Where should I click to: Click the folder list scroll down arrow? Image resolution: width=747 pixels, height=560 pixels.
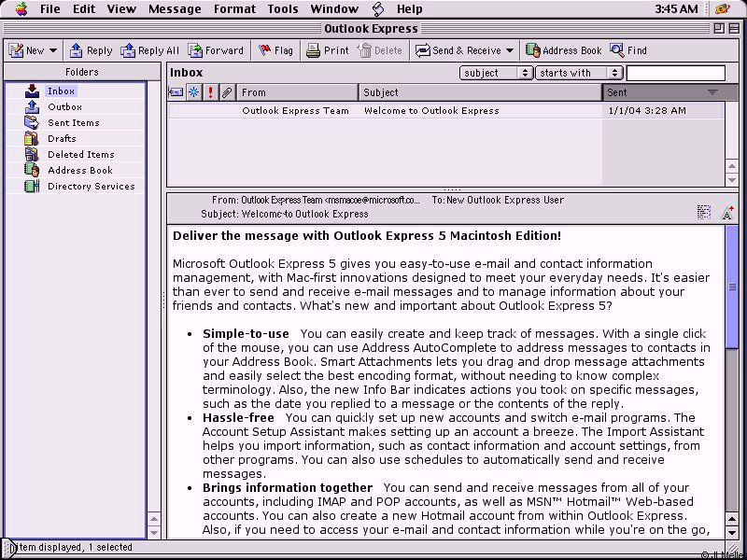coord(154,532)
